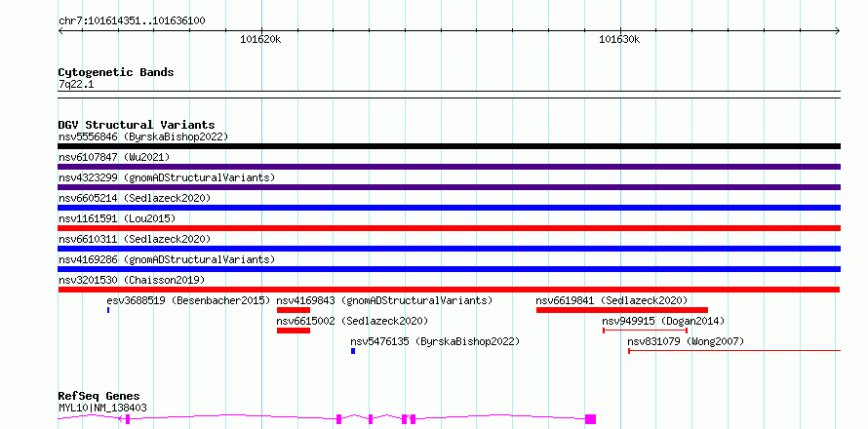The image size is (868, 429).
Task: Open label nsv4323299 (gnomADStructuralVariants)
Action: click(x=167, y=177)
